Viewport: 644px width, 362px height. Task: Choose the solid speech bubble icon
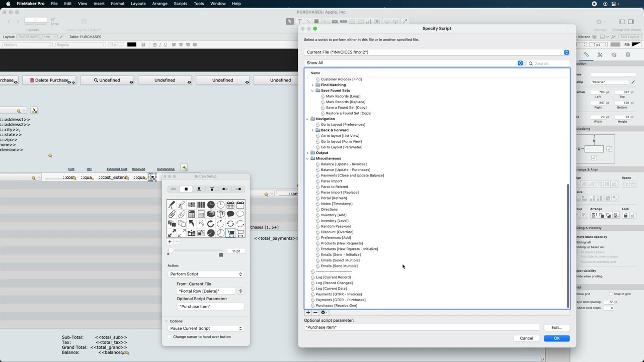point(230,214)
